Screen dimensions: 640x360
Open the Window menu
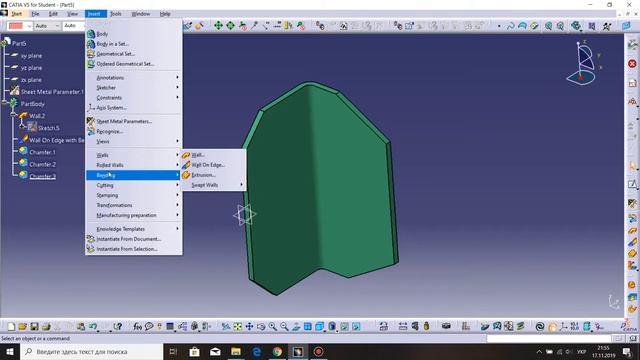pyautogui.click(x=141, y=14)
